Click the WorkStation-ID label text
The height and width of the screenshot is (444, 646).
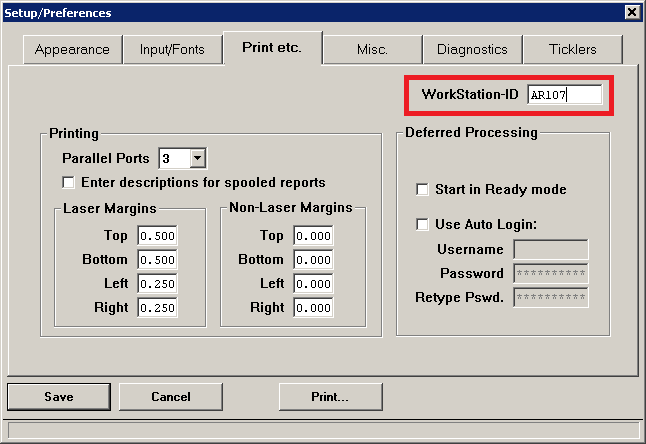470,94
